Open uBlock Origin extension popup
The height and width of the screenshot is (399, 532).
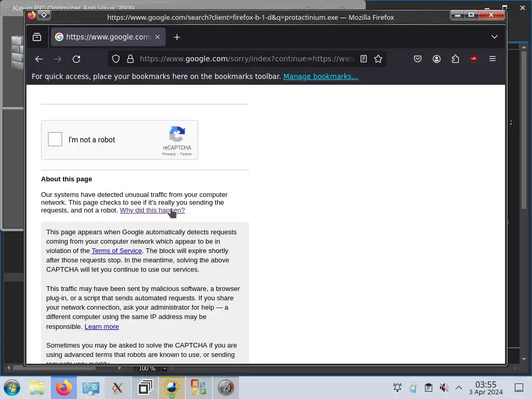tap(474, 59)
